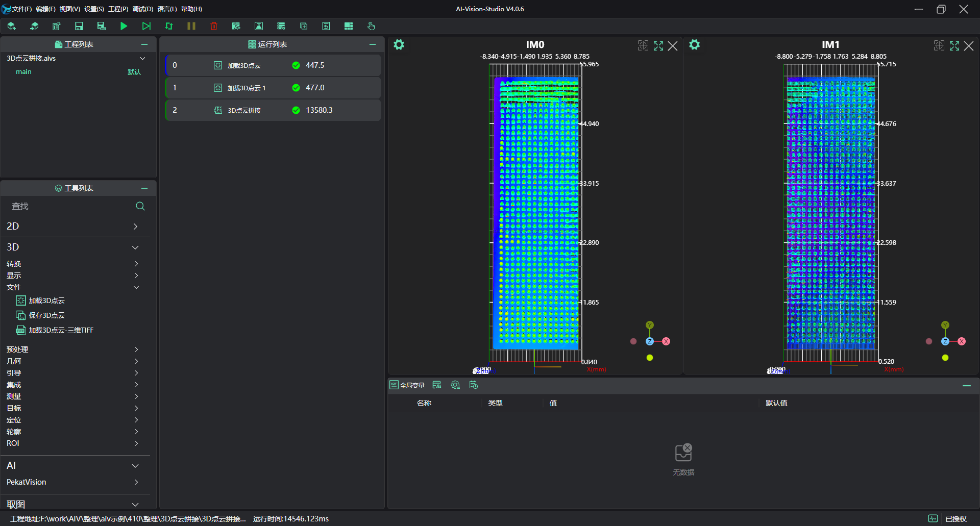Screen dimensions: 980x526
Task: Open IM1 view settings gear
Action: [695, 45]
